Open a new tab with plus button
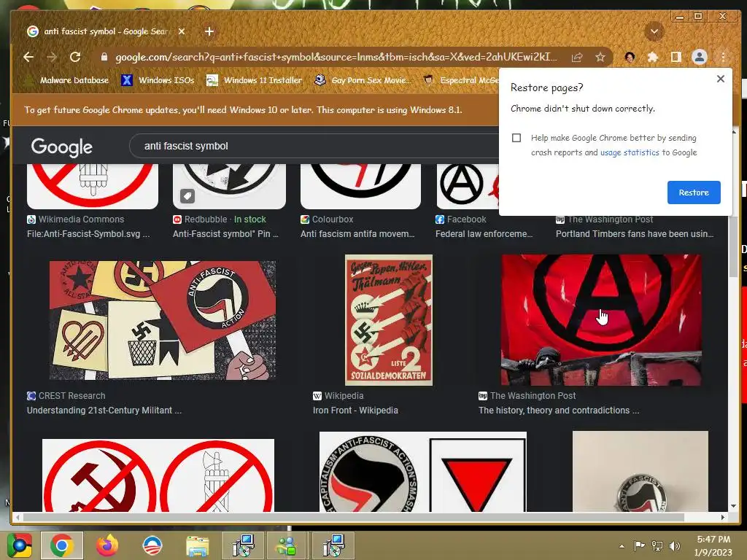 [209, 31]
